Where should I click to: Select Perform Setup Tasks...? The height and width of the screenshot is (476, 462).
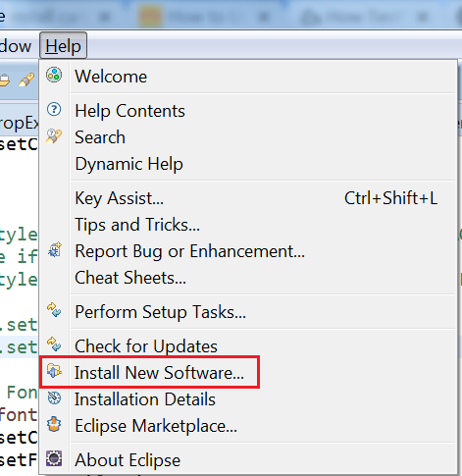[247, 311]
